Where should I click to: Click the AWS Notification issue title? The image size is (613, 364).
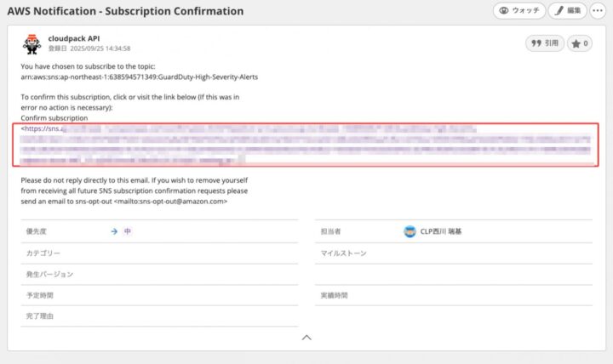click(125, 12)
